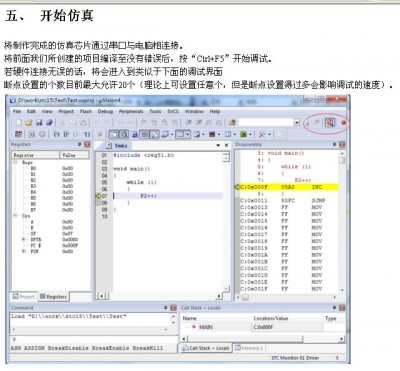Open the Debug menu
The height and width of the screenshot is (371, 400).
point(105,111)
